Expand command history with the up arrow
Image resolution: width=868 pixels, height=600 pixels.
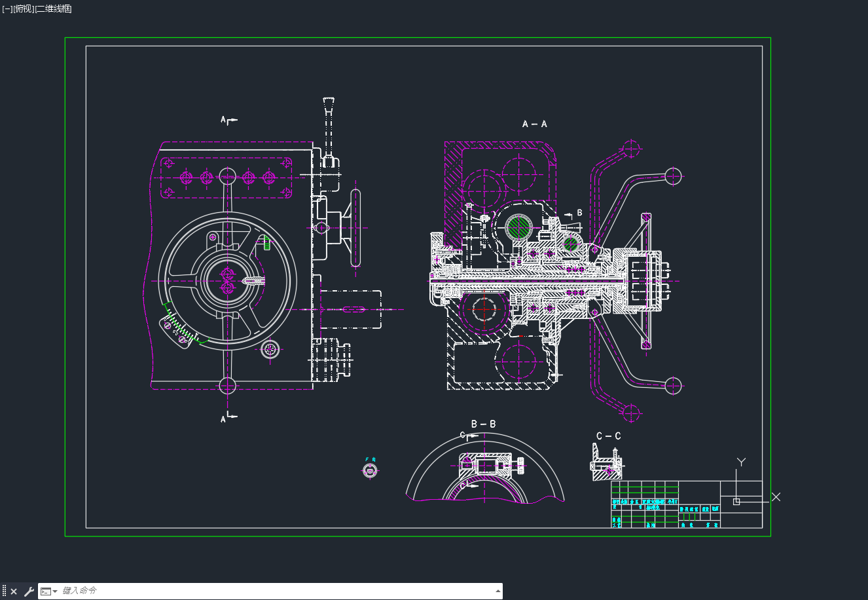coord(497,591)
